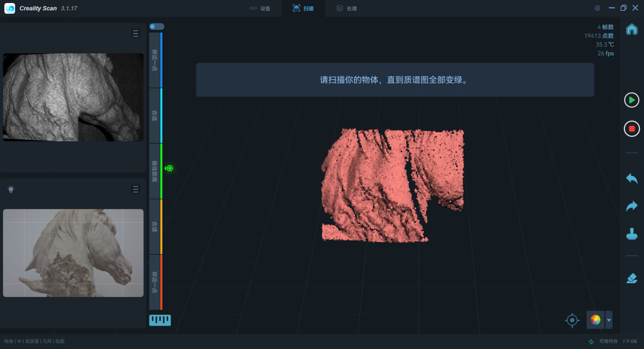Image resolution: width=644 pixels, height=349 pixels.
Task: Click the Creality Scan logo icon
Action: (10, 8)
